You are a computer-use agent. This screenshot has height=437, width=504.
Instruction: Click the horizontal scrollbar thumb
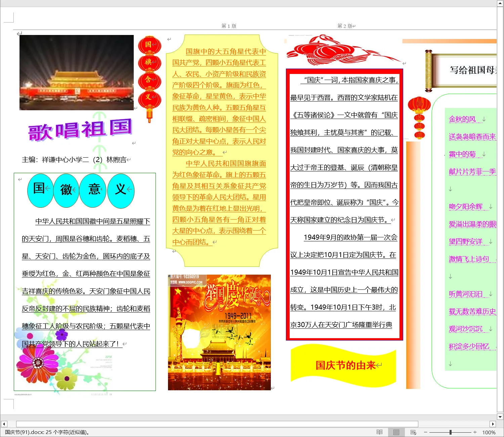coord(217,424)
